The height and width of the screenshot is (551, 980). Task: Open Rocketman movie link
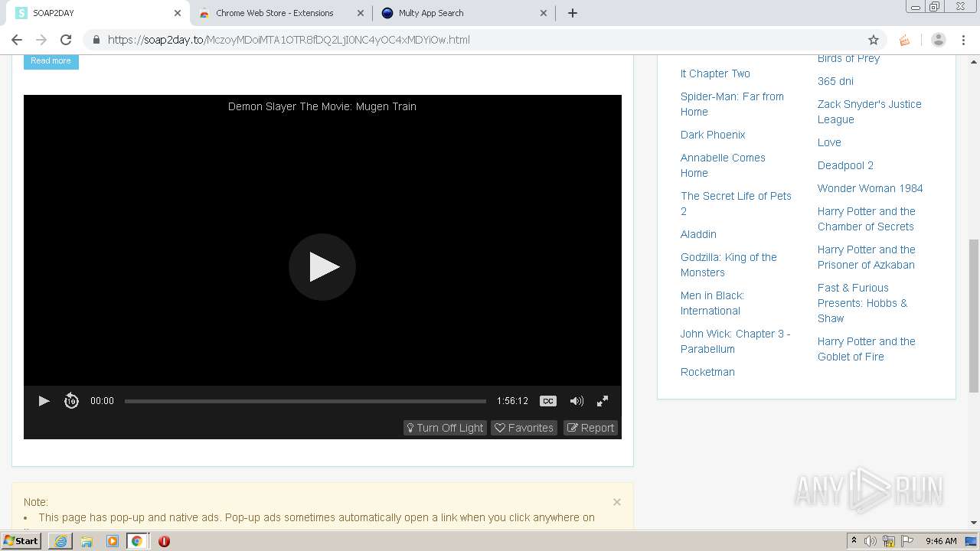point(707,372)
